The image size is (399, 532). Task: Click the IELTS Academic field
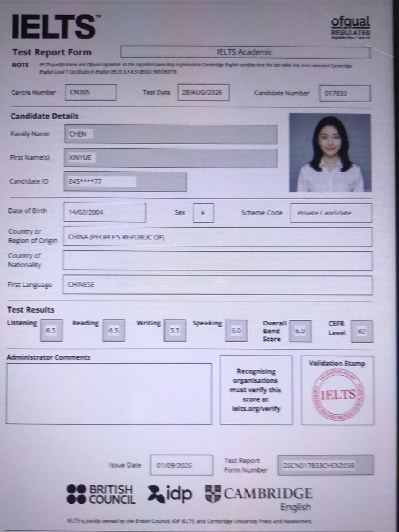pyautogui.click(x=245, y=52)
